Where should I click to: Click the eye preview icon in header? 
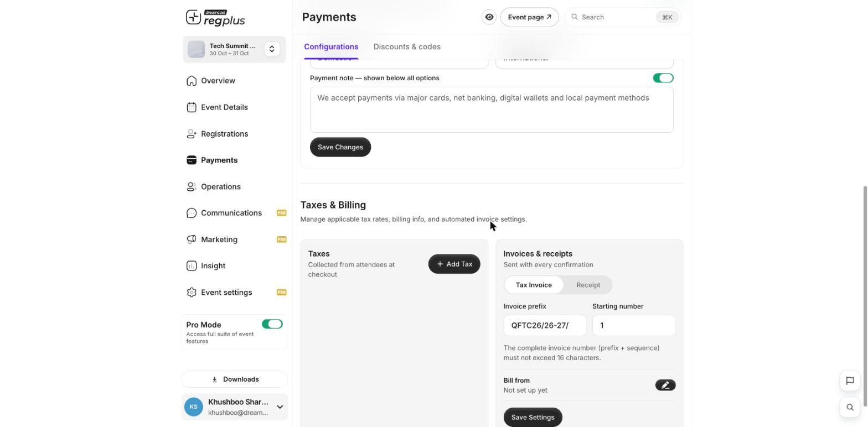(489, 17)
